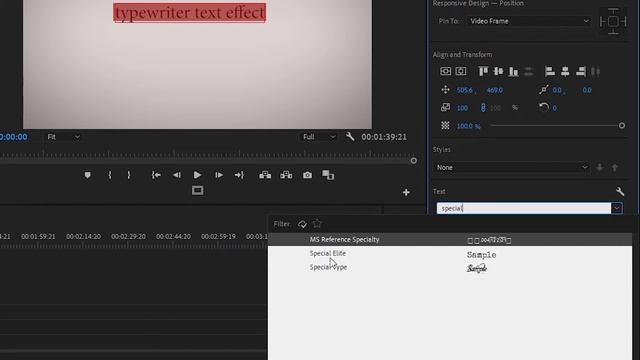The image size is (640, 360).
Task: Collapse the font list dropdown arrow
Action: point(617,208)
